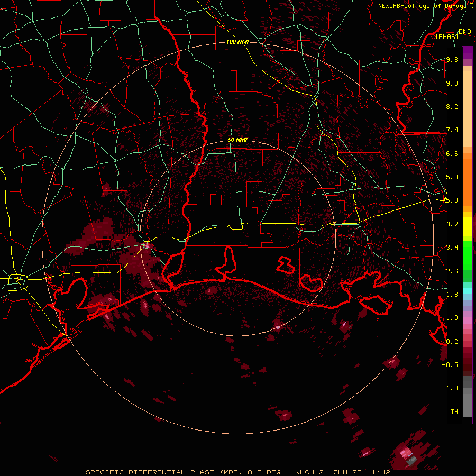Click the 9.0 value on color scale

(452, 83)
